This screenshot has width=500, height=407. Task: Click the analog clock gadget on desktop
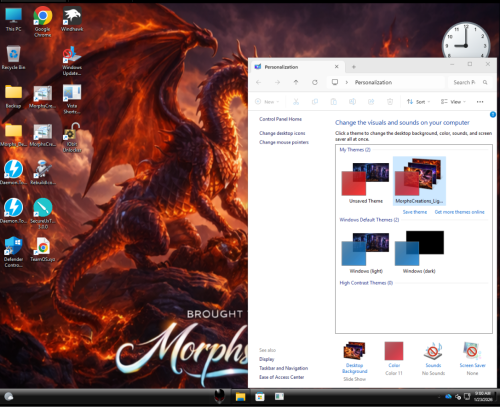coord(466,41)
